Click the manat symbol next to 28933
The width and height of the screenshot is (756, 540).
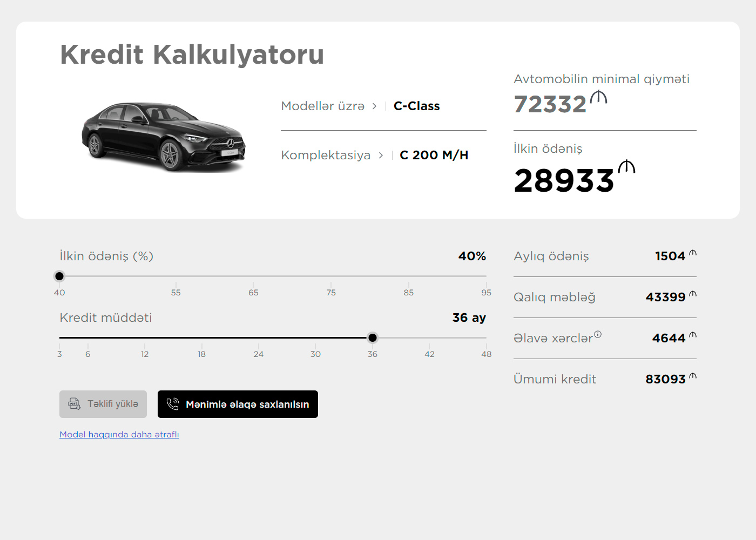[626, 167]
